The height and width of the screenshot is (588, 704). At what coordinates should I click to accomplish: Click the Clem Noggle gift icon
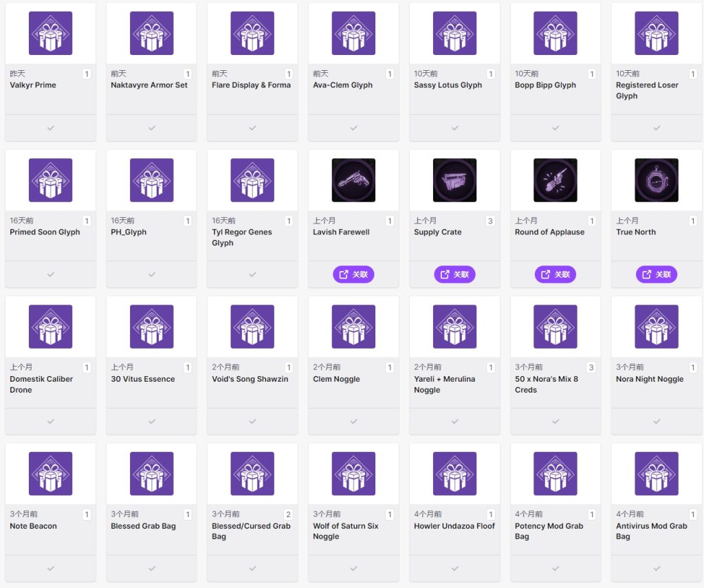[x=353, y=327]
